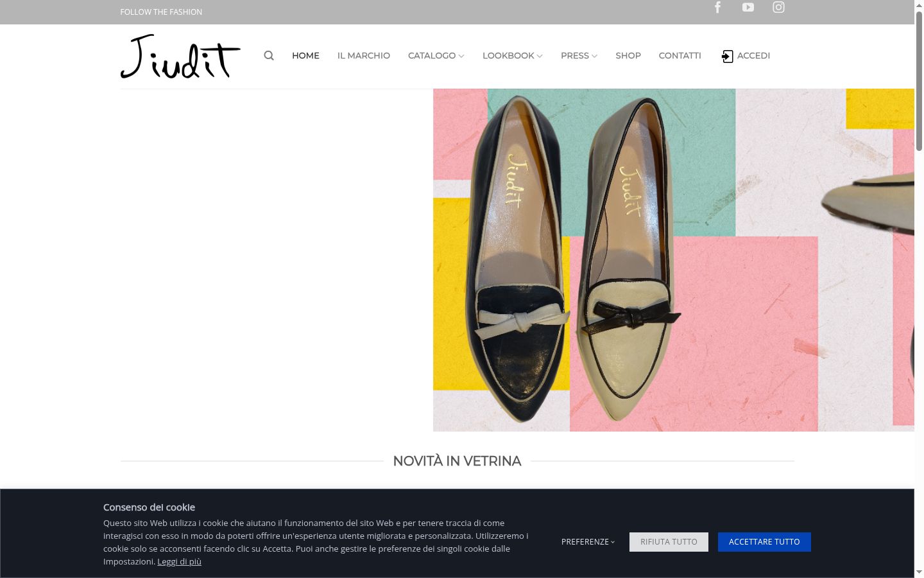Expand the Lookbook dropdown menu
The width and height of the screenshot is (924, 578).
click(513, 56)
